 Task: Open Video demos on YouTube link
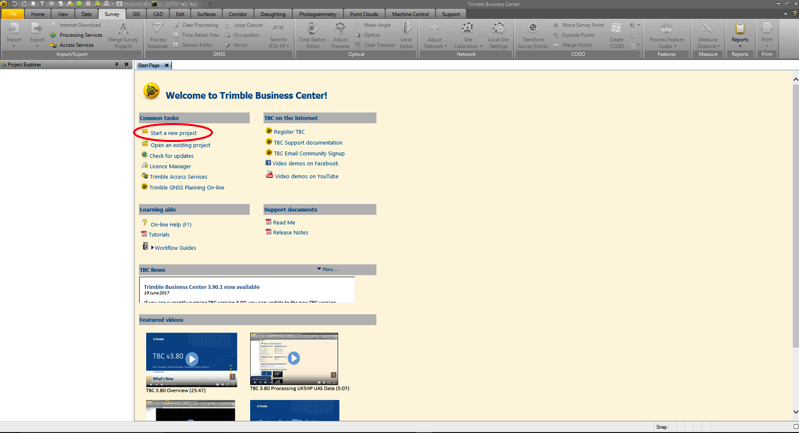pos(306,176)
